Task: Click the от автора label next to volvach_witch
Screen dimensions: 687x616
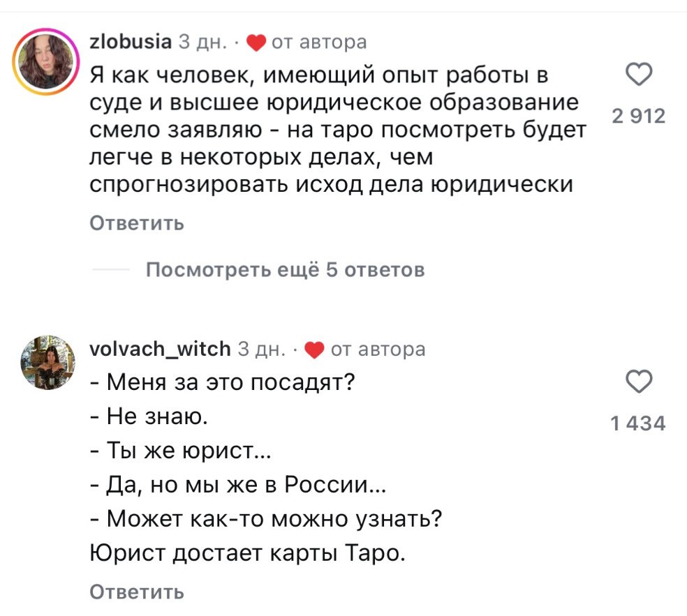Action: coord(377,348)
